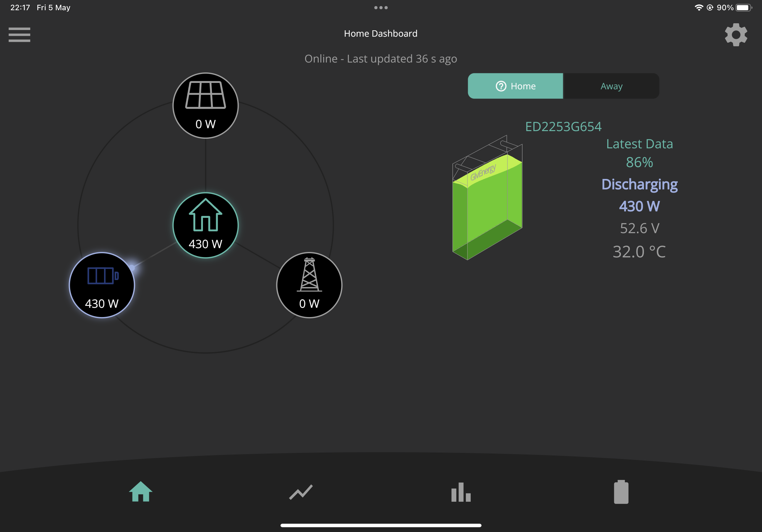Tap the Discharging status label
Image resolution: width=762 pixels, height=532 pixels.
click(x=639, y=184)
